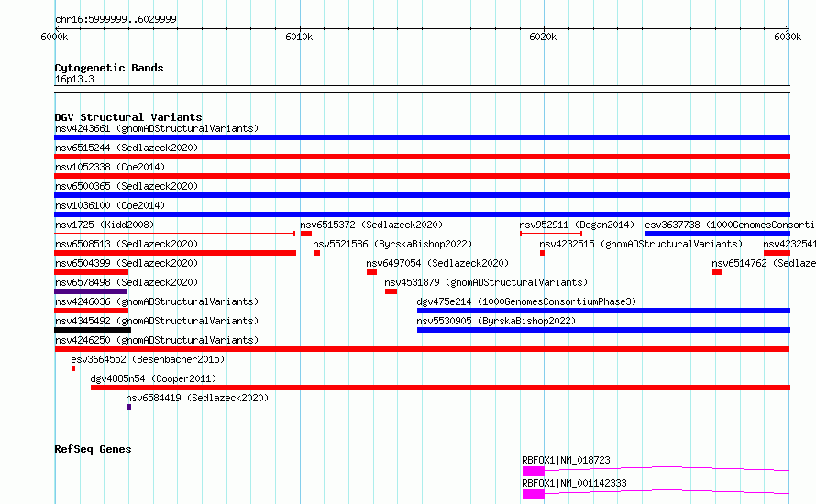Image resolution: width=816 pixels, height=504 pixels.
Task: Select red bar under nsv6504399
Action: click(91, 272)
